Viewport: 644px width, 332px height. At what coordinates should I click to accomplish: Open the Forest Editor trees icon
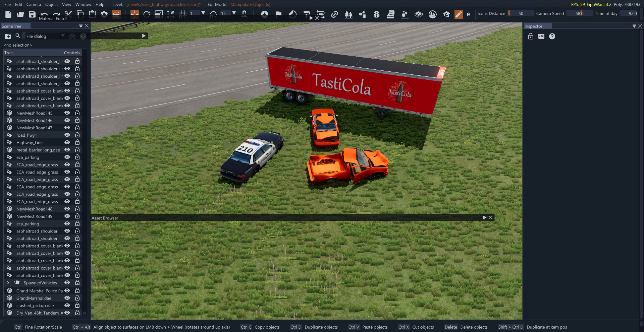tap(348, 14)
